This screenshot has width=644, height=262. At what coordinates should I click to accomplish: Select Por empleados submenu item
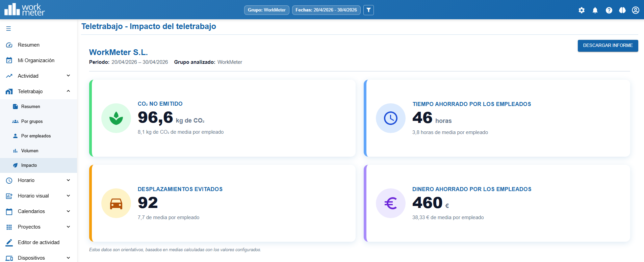(38, 136)
